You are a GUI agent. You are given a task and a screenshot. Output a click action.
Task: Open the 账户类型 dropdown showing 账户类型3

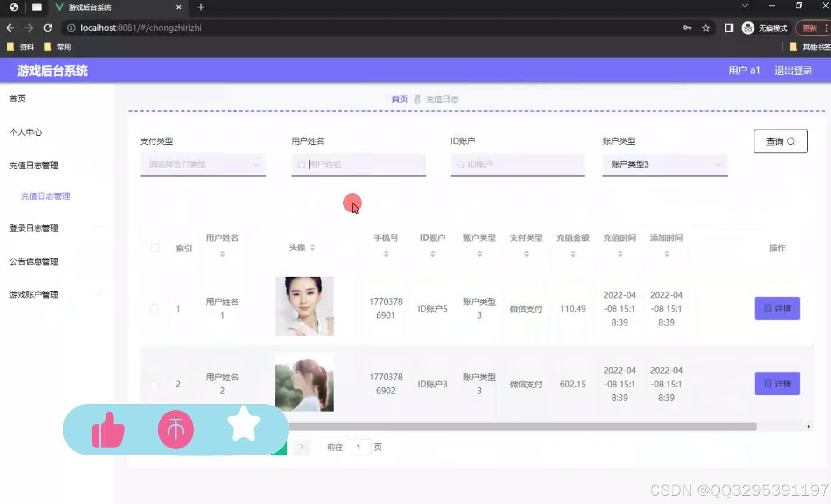(x=665, y=164)
